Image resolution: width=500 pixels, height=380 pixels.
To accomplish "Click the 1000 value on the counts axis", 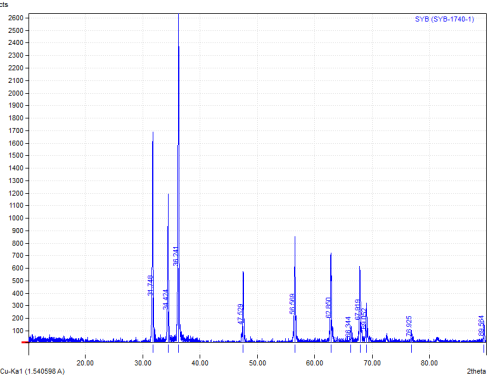I will (x=16, y=218).
